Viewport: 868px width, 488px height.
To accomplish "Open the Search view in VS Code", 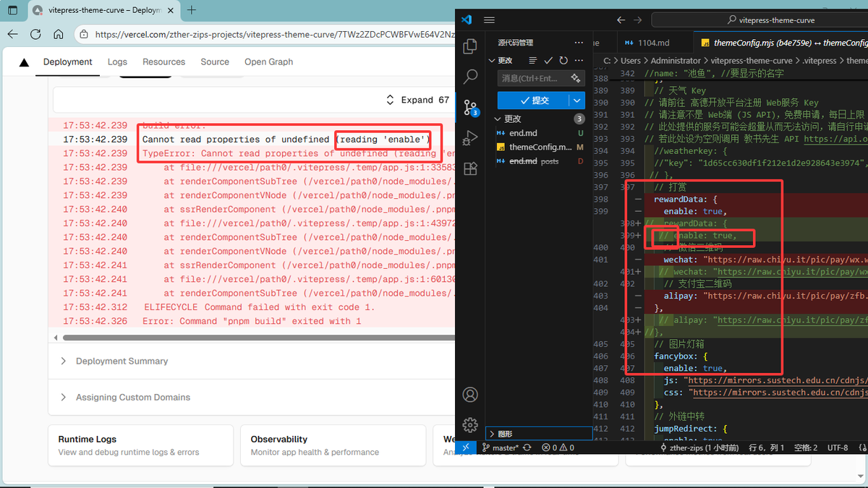I will point(470,77).
